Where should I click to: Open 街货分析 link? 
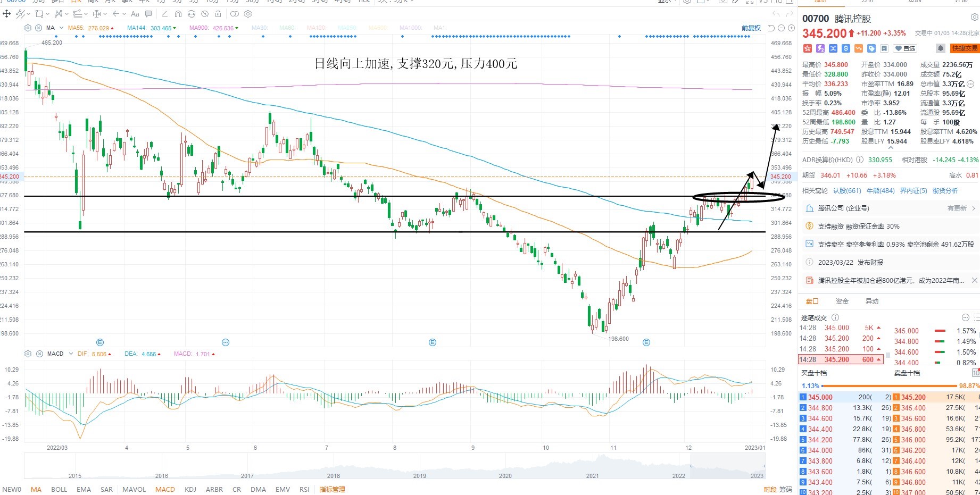click(945, 190)
